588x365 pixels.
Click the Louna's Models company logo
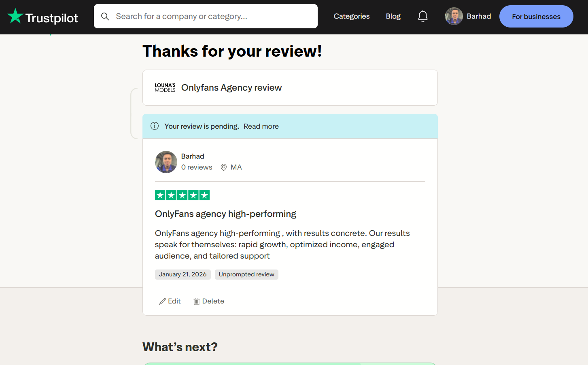(x=165, y=88)
